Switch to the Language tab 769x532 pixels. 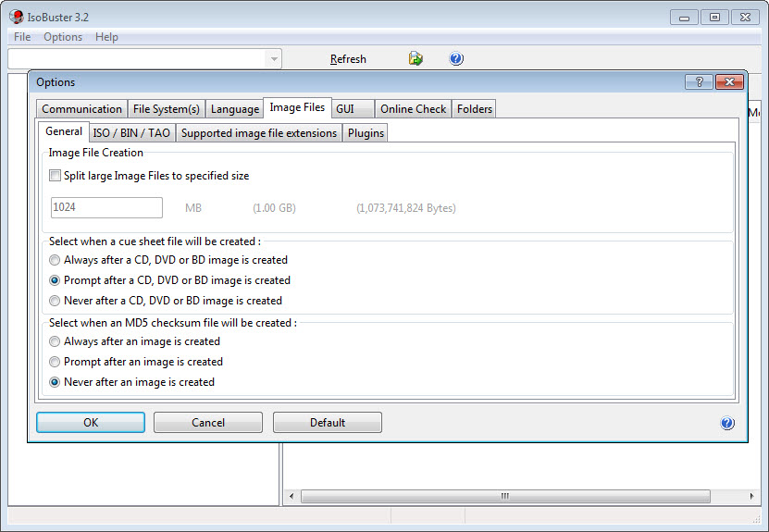click(235, 109)
